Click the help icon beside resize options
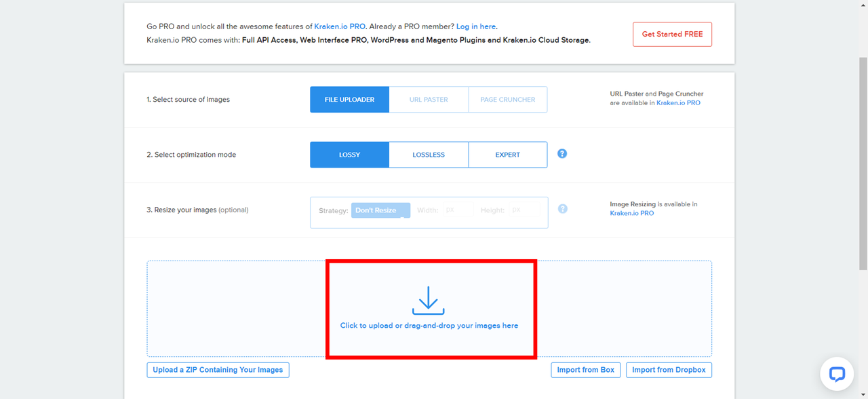The height and width of the screenshot is (399, 868). click(562, 209)
